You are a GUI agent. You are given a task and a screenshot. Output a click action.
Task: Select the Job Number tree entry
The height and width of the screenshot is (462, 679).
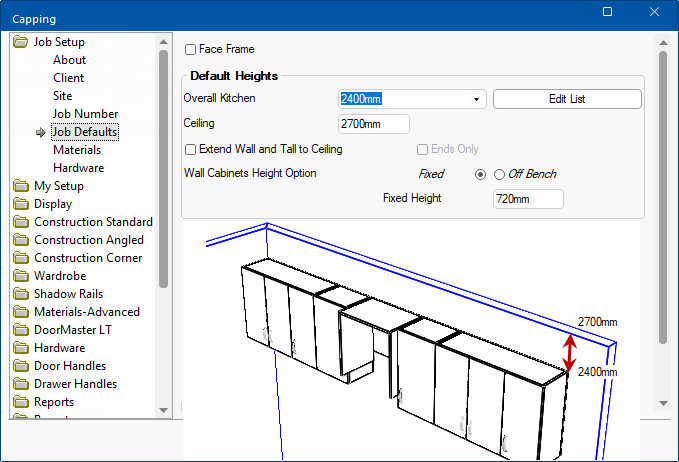click(85, 114)
